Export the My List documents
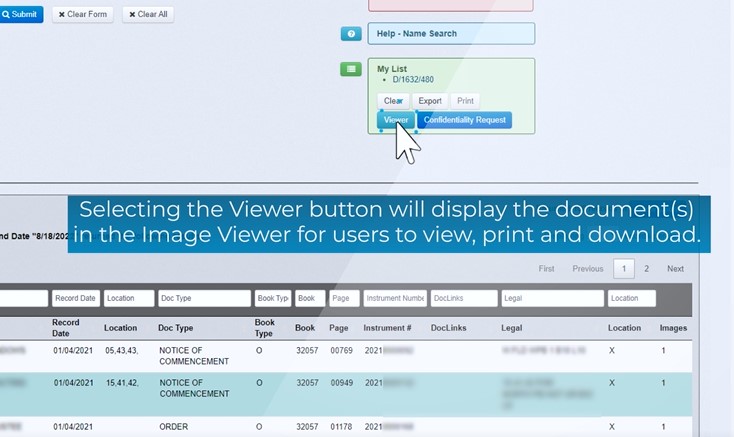The width and height of the screenshot is (734, 437). click(x=430, y=101)
